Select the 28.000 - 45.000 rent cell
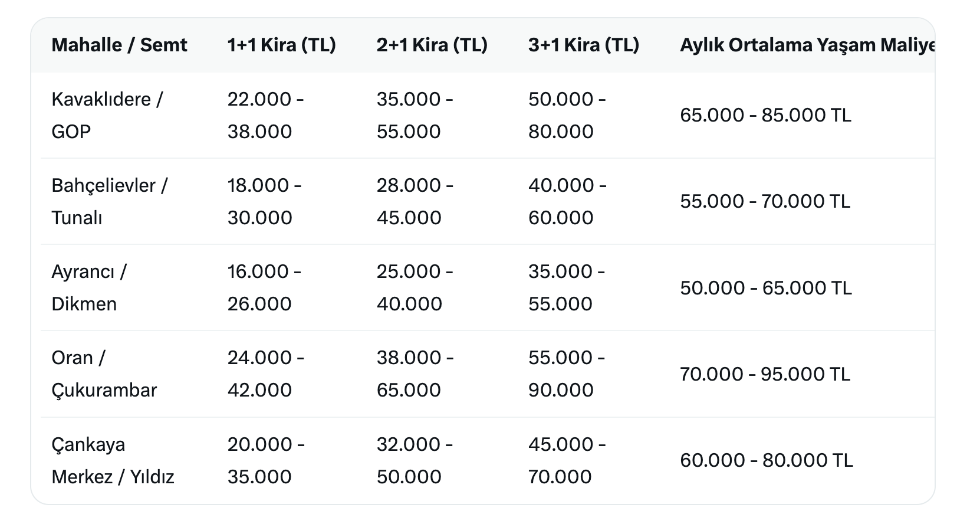This screenshot has height=524, width=980. tap(415, 201)
